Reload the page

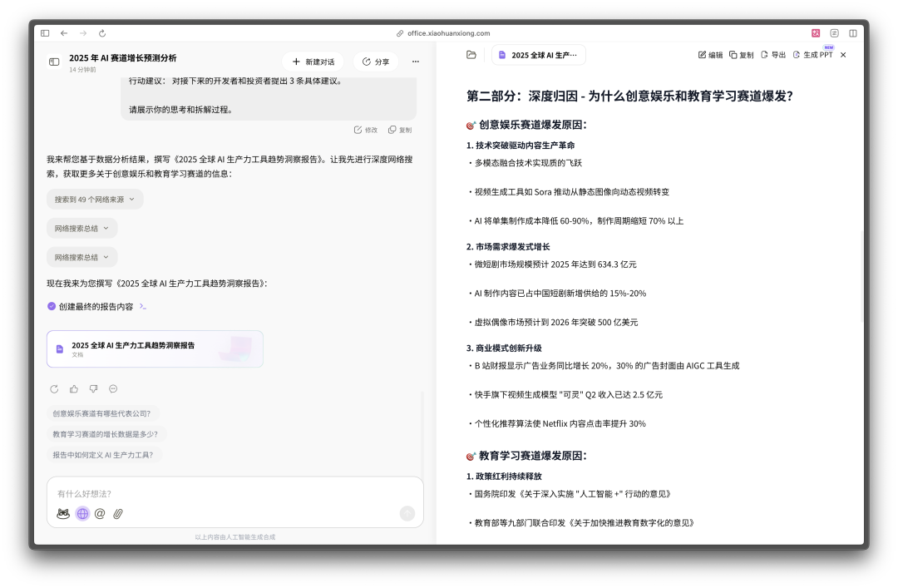pos(102,33)
